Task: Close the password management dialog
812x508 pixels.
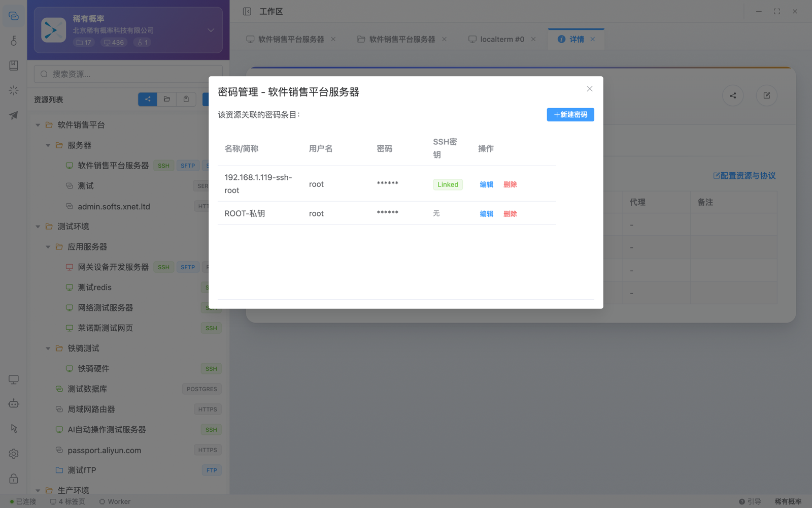Action: tap(590, 89)
